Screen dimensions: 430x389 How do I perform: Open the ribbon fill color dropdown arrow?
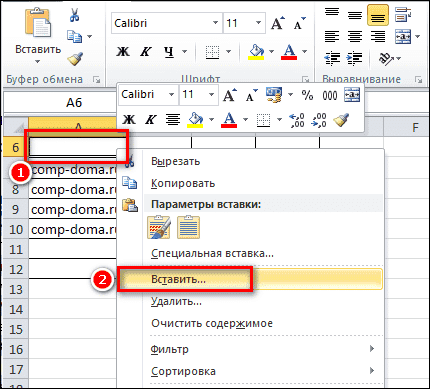click(271, 52)
